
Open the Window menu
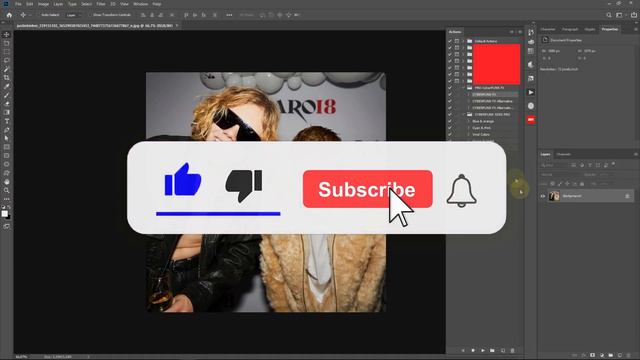(141, 4)
